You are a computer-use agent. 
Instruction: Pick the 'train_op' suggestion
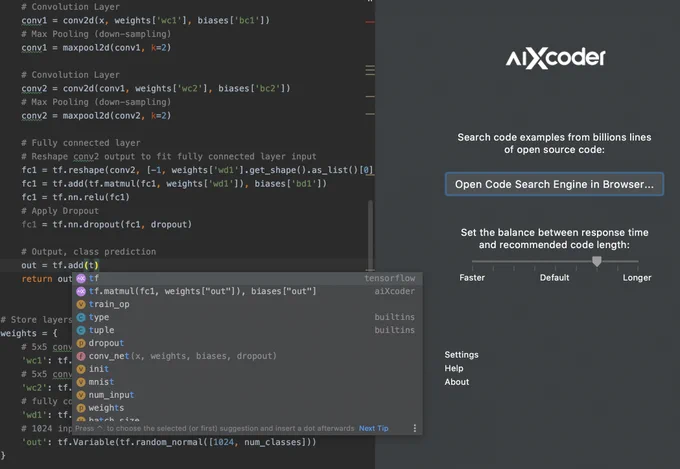click(247, 304)
